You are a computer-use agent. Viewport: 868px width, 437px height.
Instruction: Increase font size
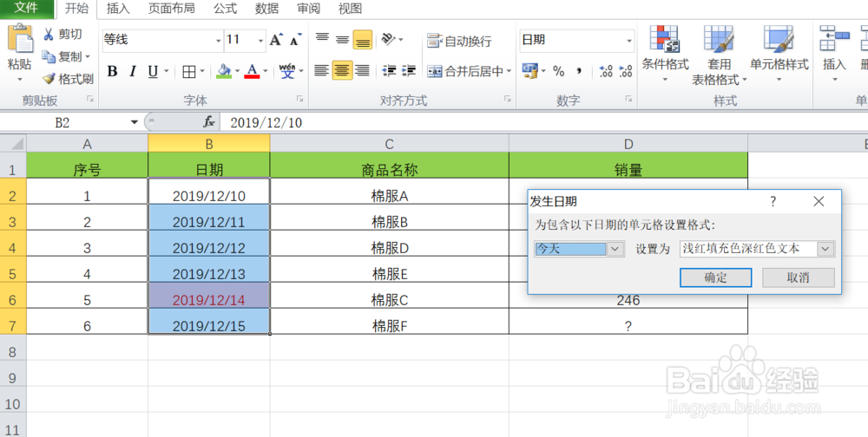click(276, 40)
